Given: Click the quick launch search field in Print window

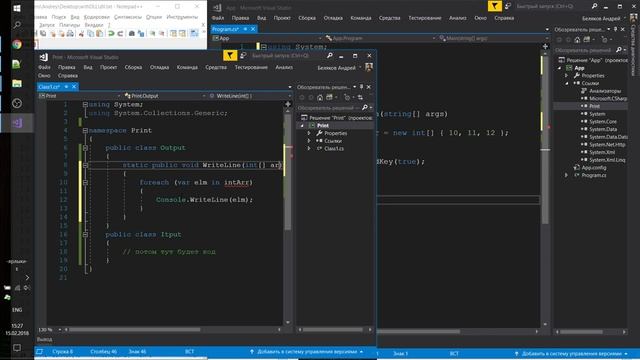Looking at the screenshot, I should (x=286, y=56).
